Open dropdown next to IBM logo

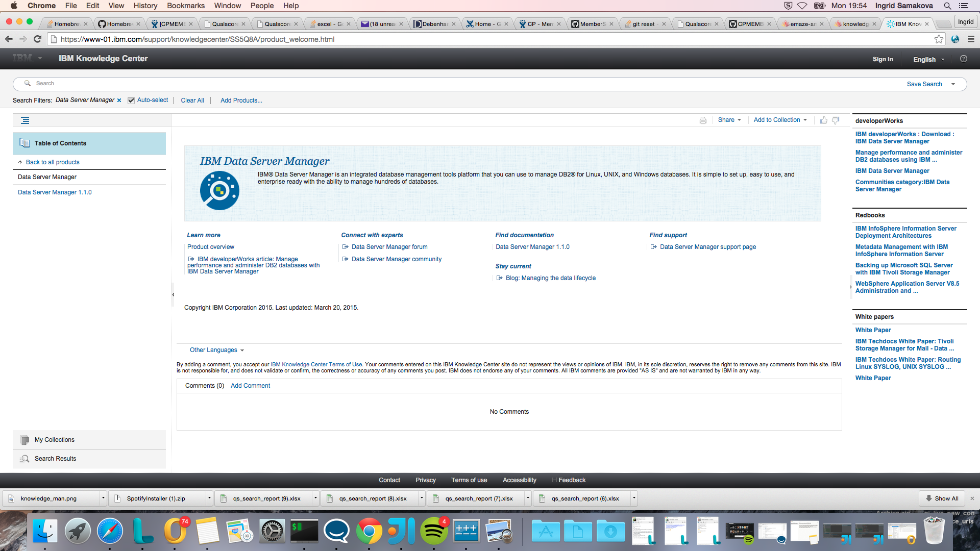40,58
